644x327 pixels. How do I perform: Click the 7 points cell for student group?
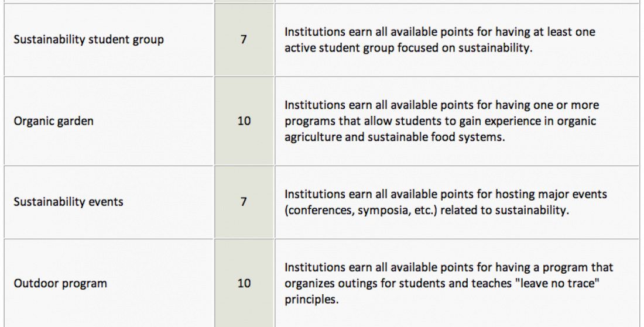244,40
